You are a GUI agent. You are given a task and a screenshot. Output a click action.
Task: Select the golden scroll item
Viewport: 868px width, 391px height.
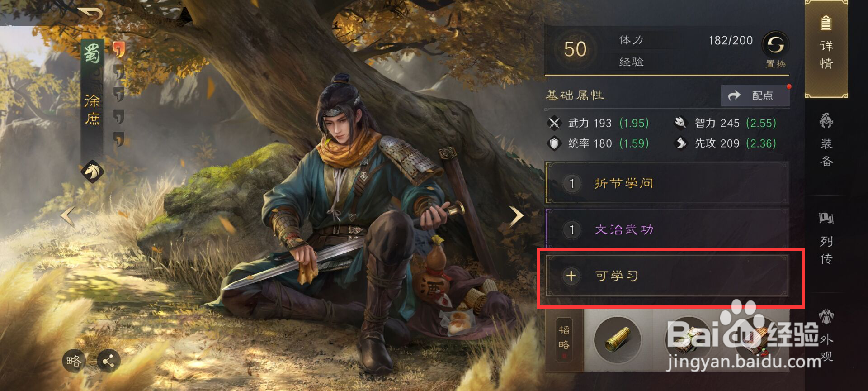pyautogui.click(x=618, y=340)
